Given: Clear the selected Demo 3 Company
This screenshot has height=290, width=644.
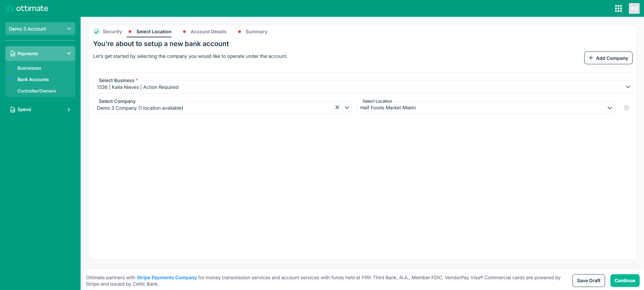Looking at the screenshot, I should [x=337, y=107].
